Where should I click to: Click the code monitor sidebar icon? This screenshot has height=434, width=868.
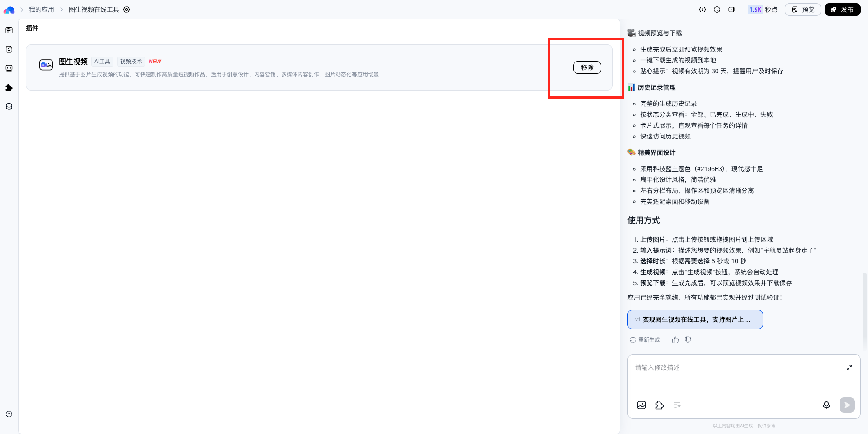tap(9, 68)
